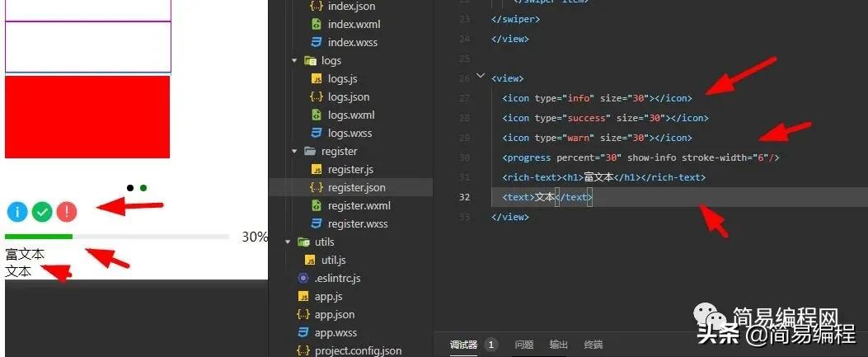Show the 终端 tab
Viewport: 868px width, 357px height.
[594, 345]
